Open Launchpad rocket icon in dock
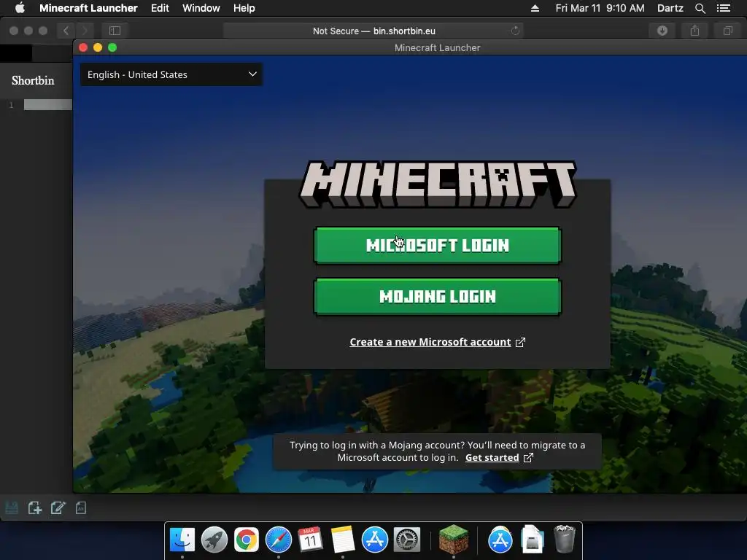Screen dimensions: 747x560 [214, 540]
